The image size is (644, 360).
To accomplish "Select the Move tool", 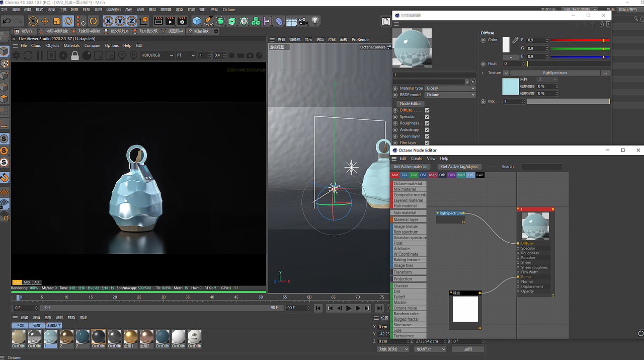I will coord(45,21).
